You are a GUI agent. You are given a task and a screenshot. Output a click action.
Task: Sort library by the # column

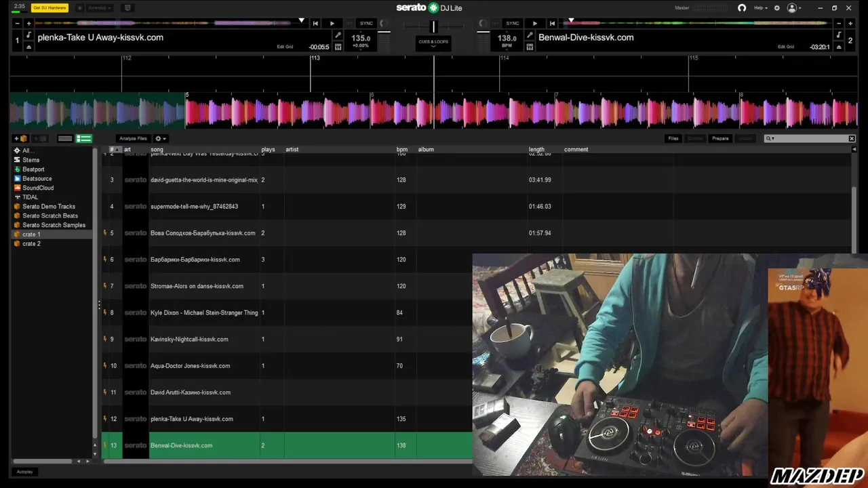pyautogui.click(x=115, y=149)
